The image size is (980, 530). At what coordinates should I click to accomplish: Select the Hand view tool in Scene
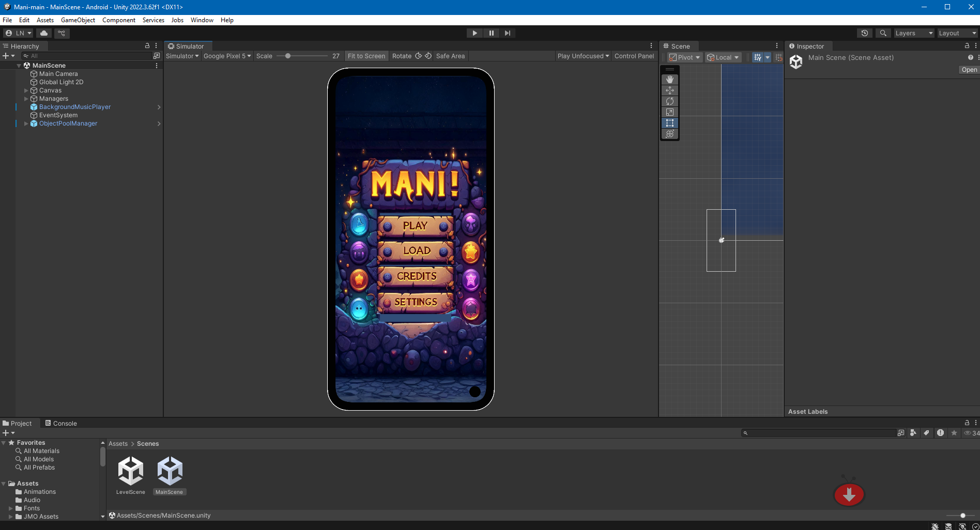(670, 80)
